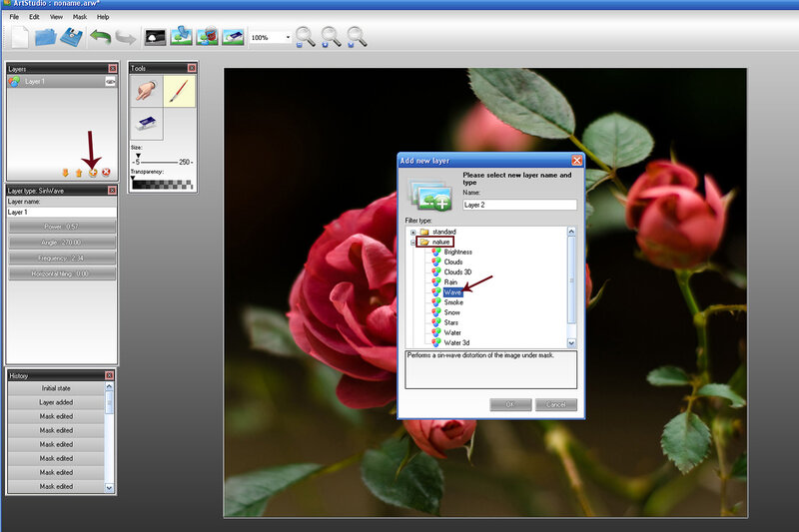Save using the floppy disk icon
799x532 pixels.
[71, 37]
